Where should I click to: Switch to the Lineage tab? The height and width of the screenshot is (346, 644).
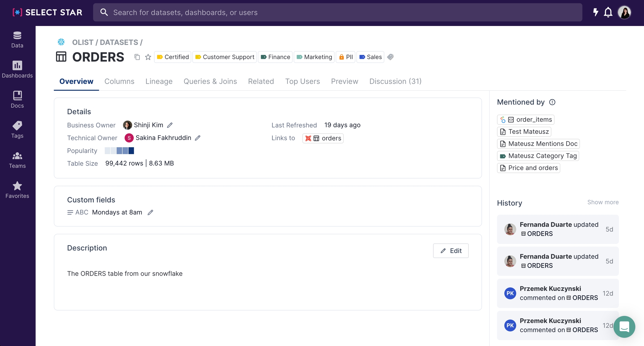159,81
